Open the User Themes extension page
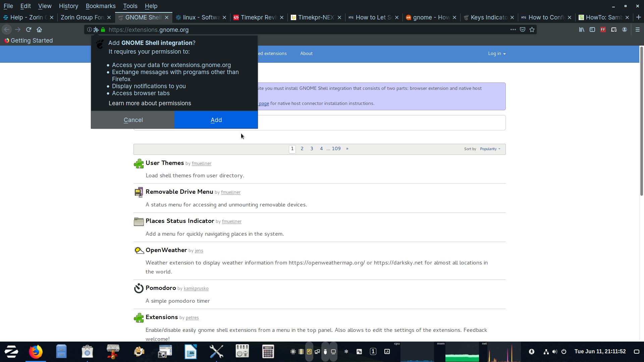644x362 pixels. [x=165, y=163]
